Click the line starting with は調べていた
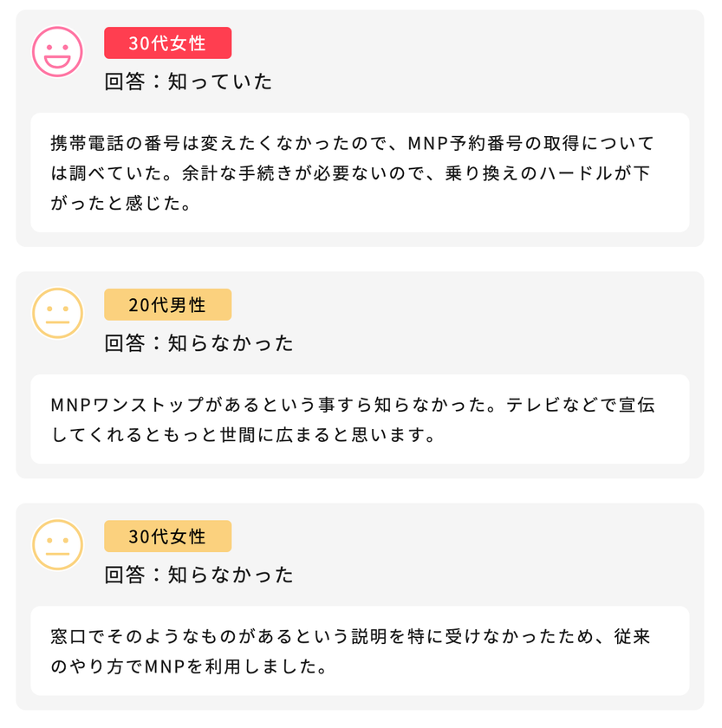This screenshot has height=728, width=722. [350, 173]
